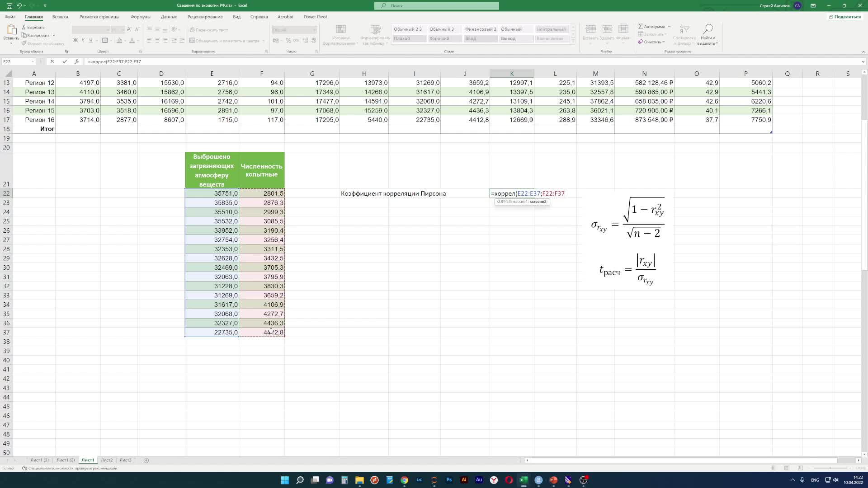Open Conditional Formatting (Условное форматирование)
The width and height of the screenshot is (868, 488).
coord(341,35)
